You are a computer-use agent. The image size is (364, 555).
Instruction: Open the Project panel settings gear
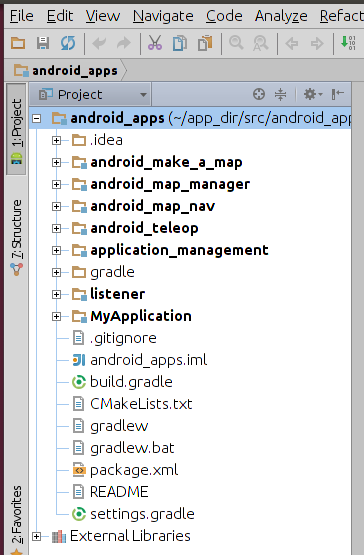point(313,94)
